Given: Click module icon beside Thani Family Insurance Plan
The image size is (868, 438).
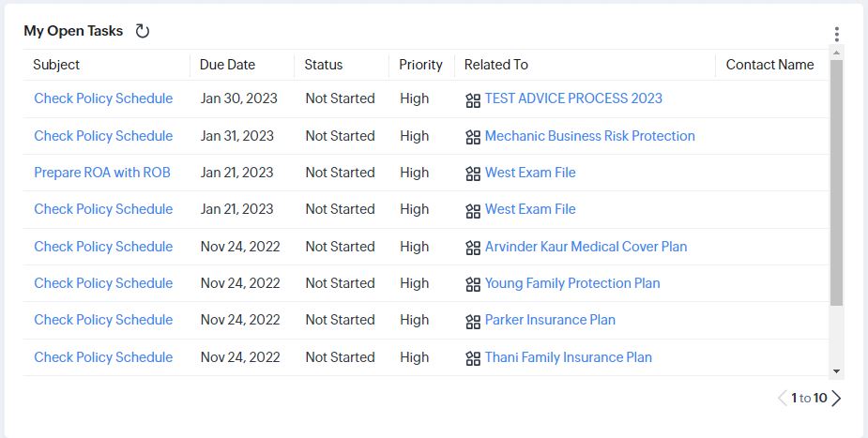Looking at the screenshot, I should [x=473, y=358].
